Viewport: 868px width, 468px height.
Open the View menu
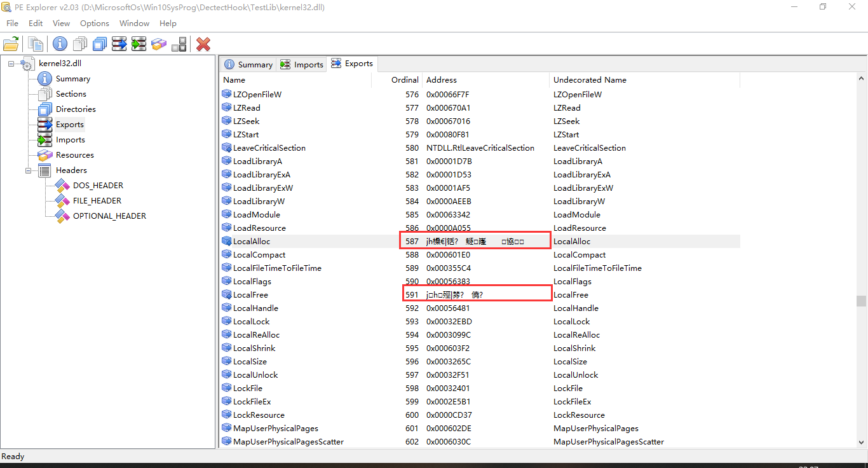pyautogui.click(x=61, y=23)
